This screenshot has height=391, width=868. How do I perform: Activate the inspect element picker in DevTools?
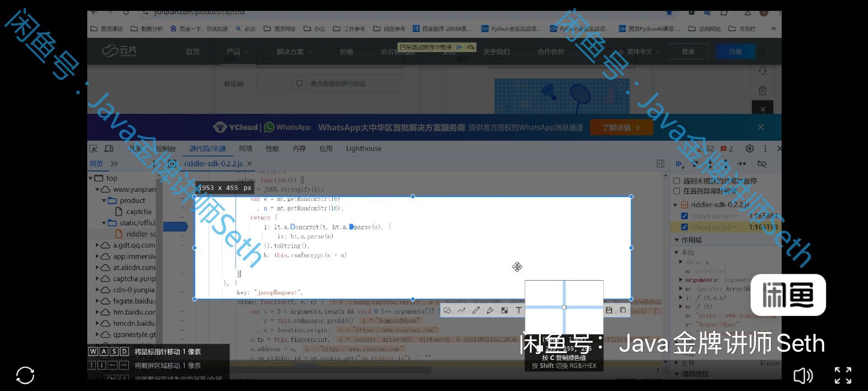point(93,148)
